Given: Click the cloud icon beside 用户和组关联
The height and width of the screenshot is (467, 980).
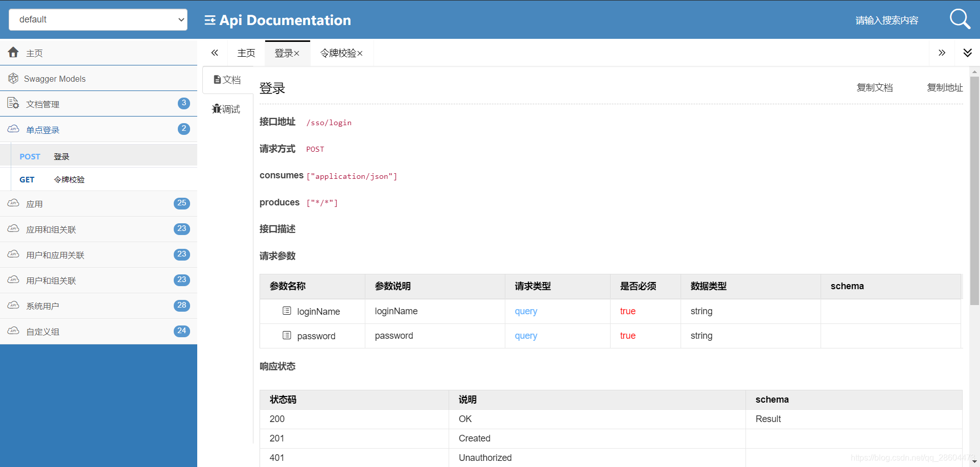Looking at the screenshot, I should [13, 280].
